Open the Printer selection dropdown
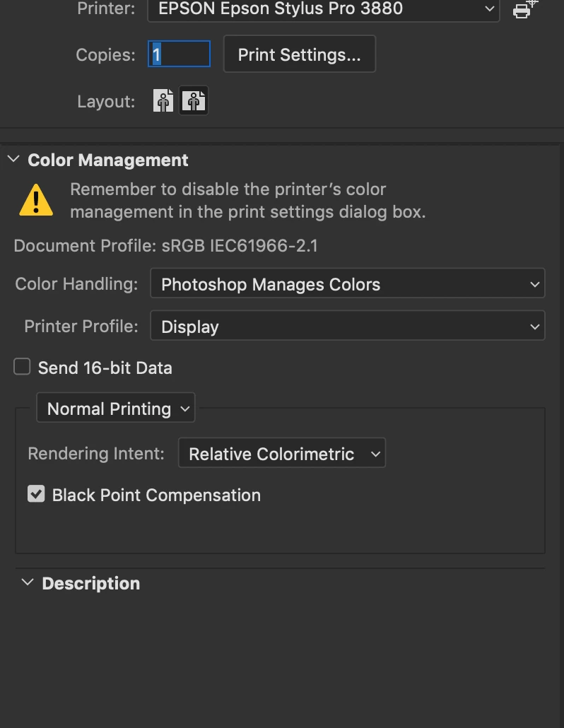Viewport: 564px width, 728px height. point(323,10)
